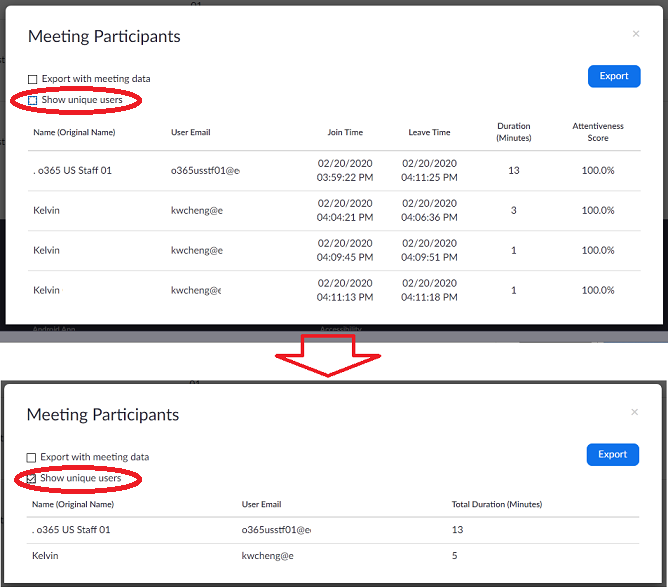Click the 'Join Time' column header
The image size is (669, 588).
coord(345,133)
